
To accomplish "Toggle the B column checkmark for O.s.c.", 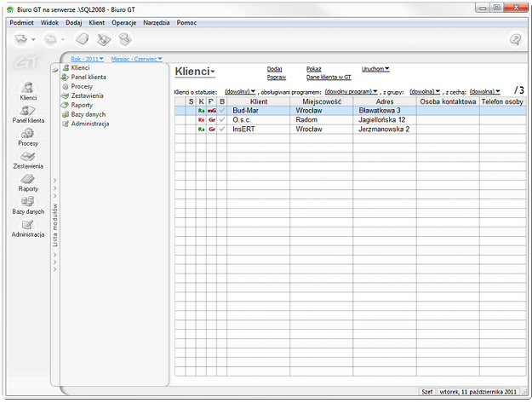I will pyautogui.click(x=221, y=120).
